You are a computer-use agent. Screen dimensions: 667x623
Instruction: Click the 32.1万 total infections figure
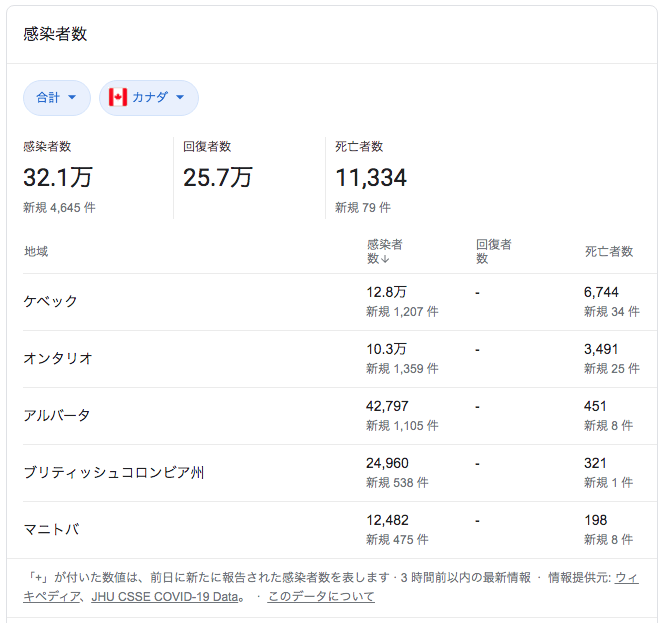[58, 178]
